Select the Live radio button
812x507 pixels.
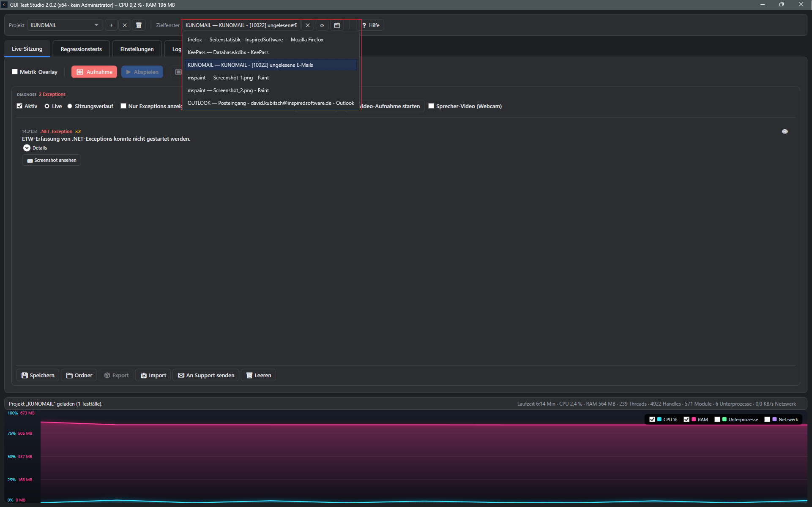pyautogui.click(x=47, y=106)
